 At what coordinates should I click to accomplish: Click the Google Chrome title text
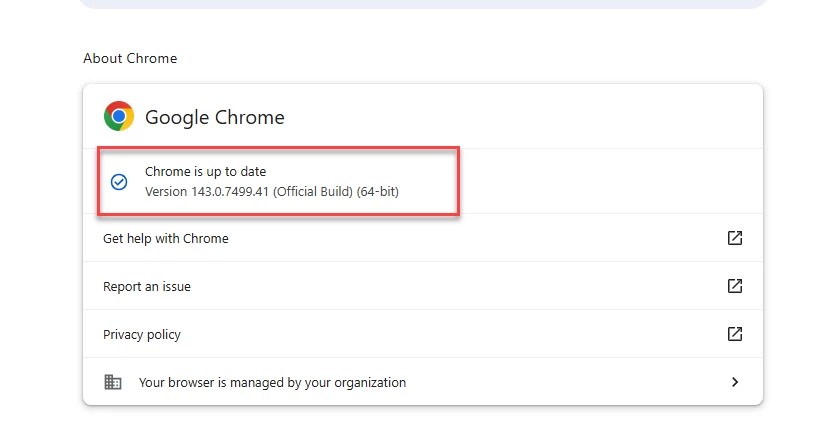pyautogui.click(x=215, y=118)
